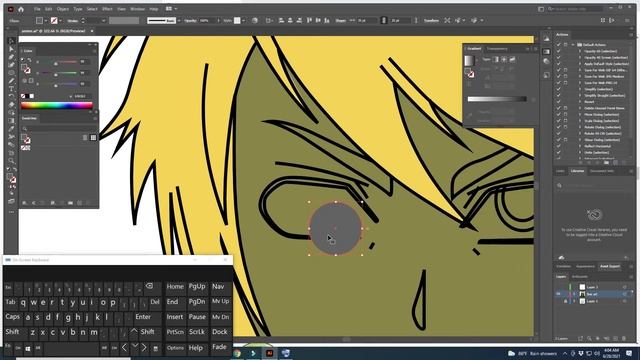
Task: Toggle checkmark for Rotate 90 CW action
Action: (558, 133)
